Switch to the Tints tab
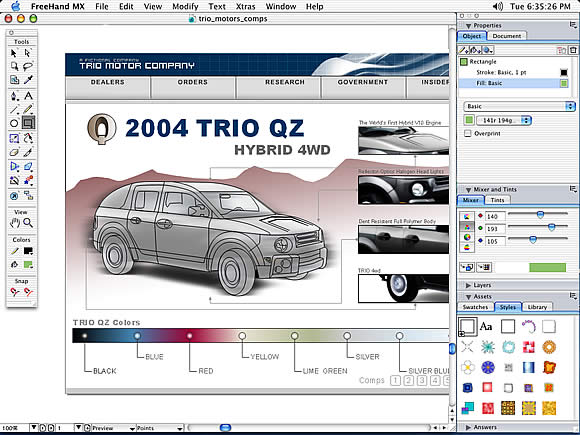 coord(498,200)
